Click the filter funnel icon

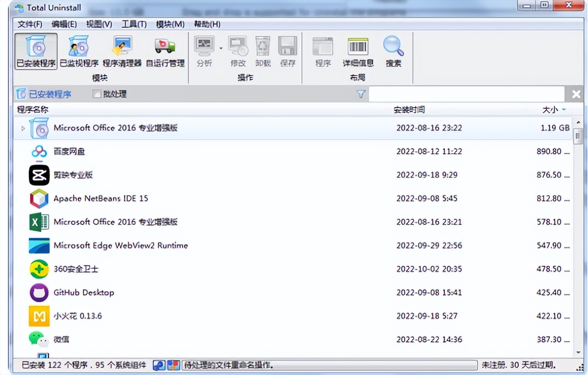coord(360,94)
